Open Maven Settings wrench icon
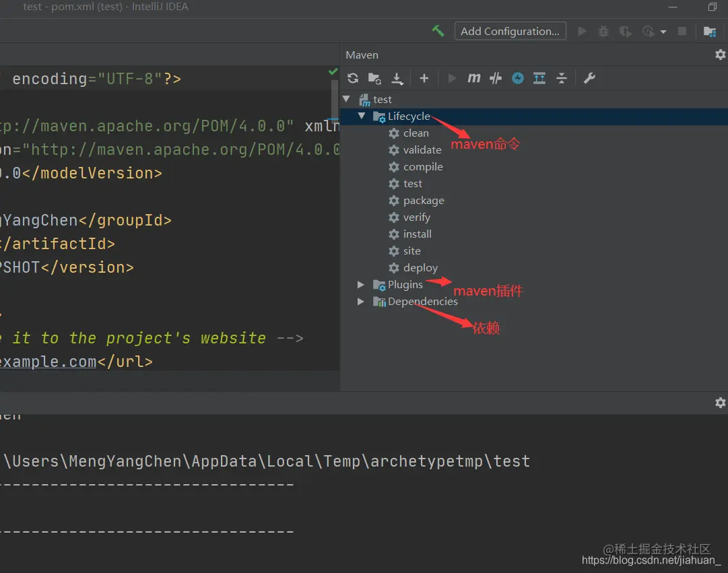Image resolution: width=728 pixels, height=573 pixels. click(590, 78)
